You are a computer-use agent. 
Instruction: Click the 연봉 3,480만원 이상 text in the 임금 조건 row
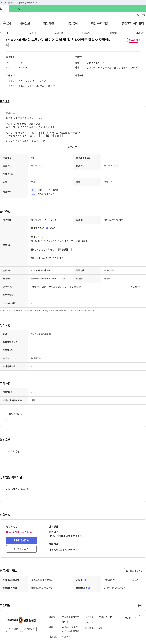pyautogui.click(x=113, y=220)
